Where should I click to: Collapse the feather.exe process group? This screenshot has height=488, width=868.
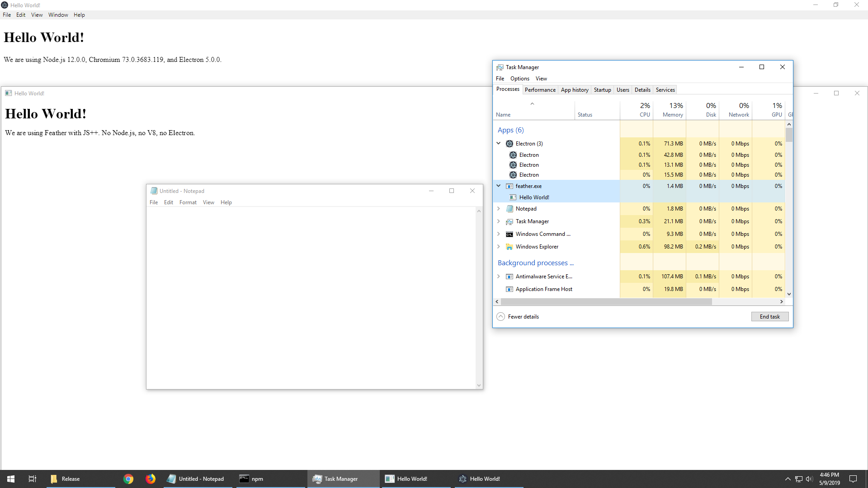499,186
